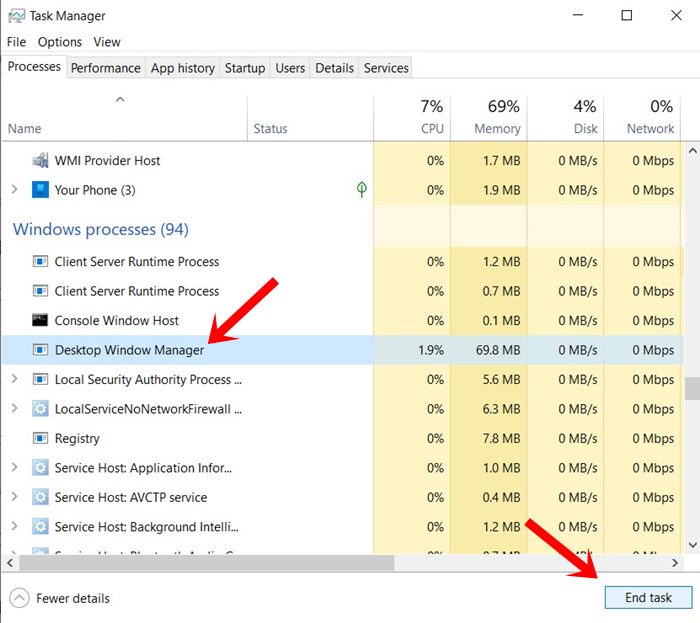Expand the Your Phone (3) process group
This screenshot has height=623, width=700.
(14, 189)
